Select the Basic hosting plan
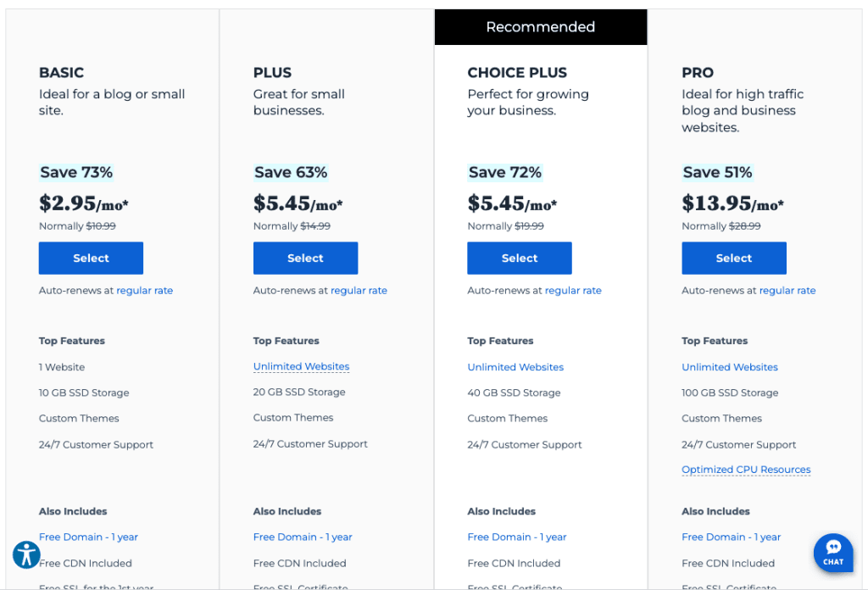Screen dimensions: 868x590 (x=91, y=258)
